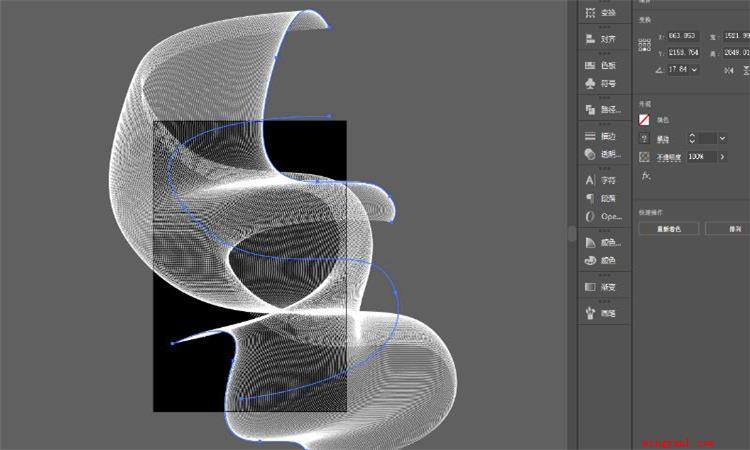Expand the rotation angle dropdown arrow

click(x=694, y=70)
